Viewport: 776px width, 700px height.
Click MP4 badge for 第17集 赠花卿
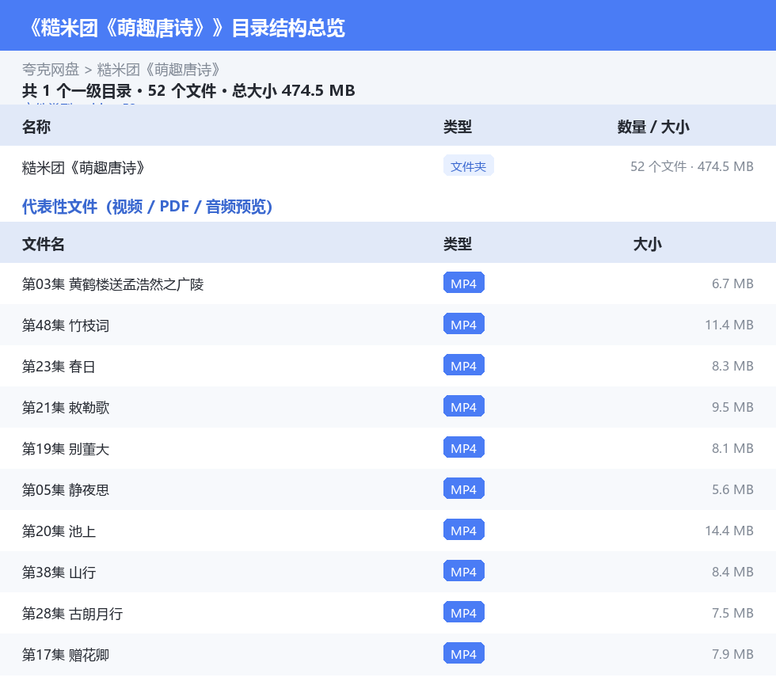(x=464, y=653)
